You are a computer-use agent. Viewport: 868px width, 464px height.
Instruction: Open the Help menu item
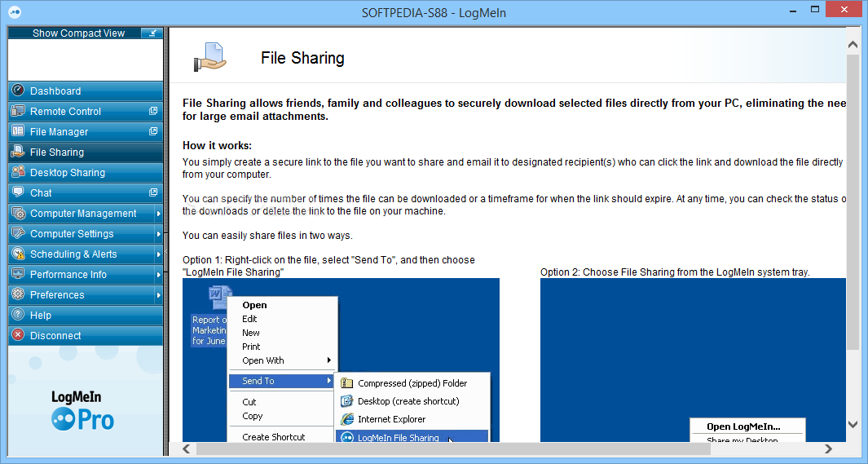pyautogui.click(x=86, y=315)
